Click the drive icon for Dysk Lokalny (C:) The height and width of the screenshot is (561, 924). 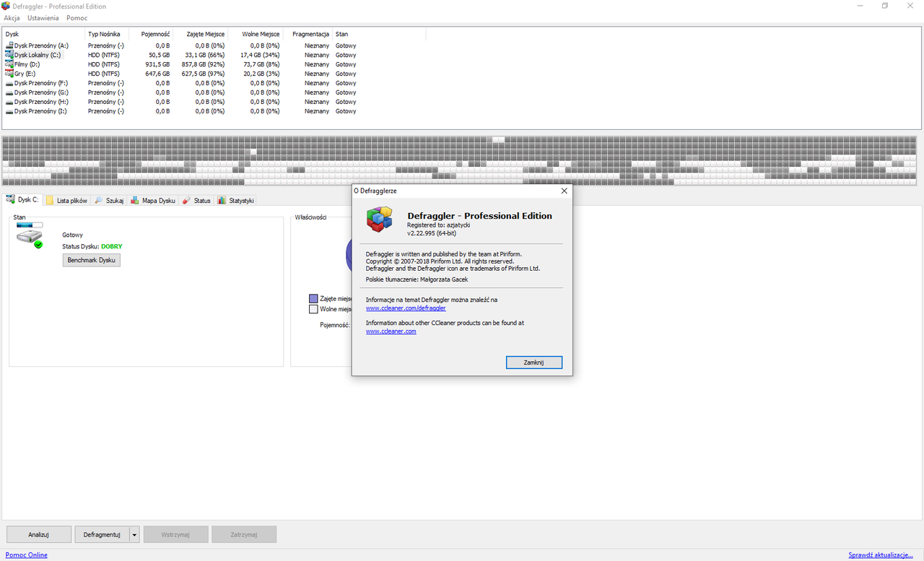pyautogui.click(x=9, y=55)
